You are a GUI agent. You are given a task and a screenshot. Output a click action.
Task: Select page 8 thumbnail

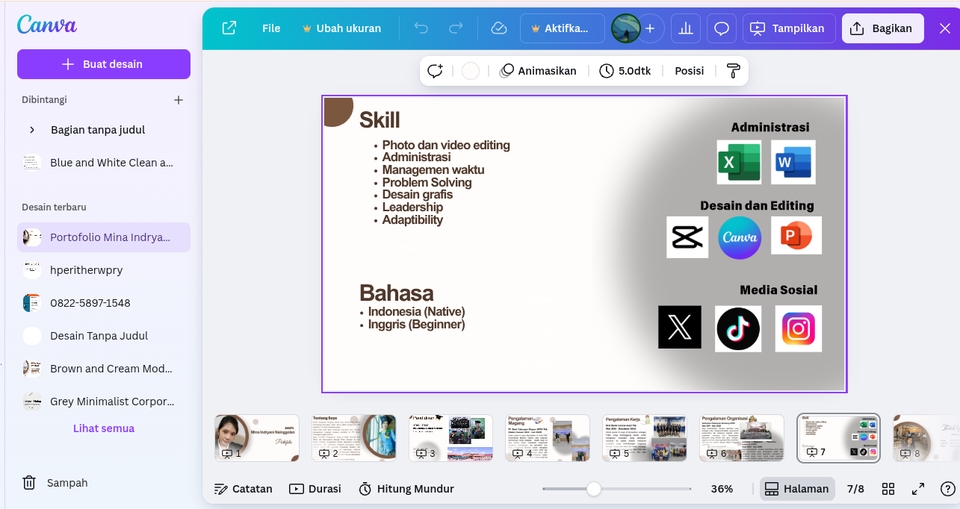click(x=926, y=438)
